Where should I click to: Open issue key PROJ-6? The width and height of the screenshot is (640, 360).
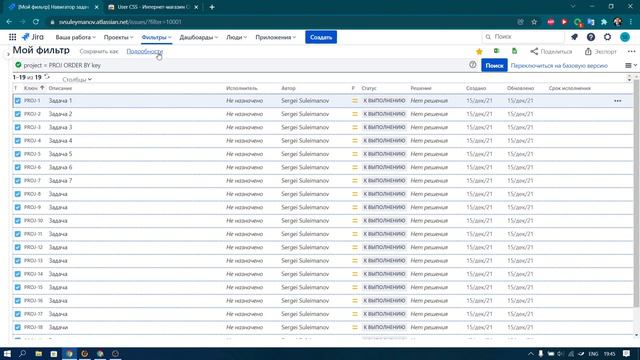click(x=32, y=167)
